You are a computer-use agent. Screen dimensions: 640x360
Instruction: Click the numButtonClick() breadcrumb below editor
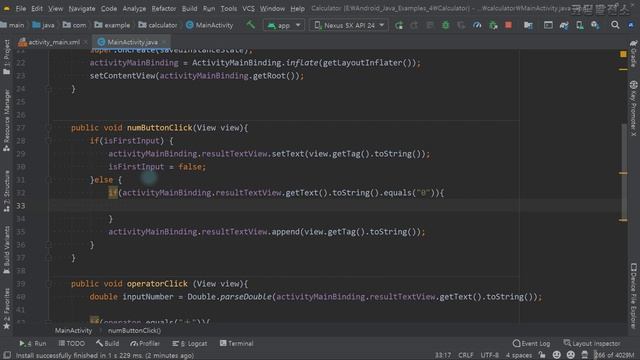coord(134,331)
